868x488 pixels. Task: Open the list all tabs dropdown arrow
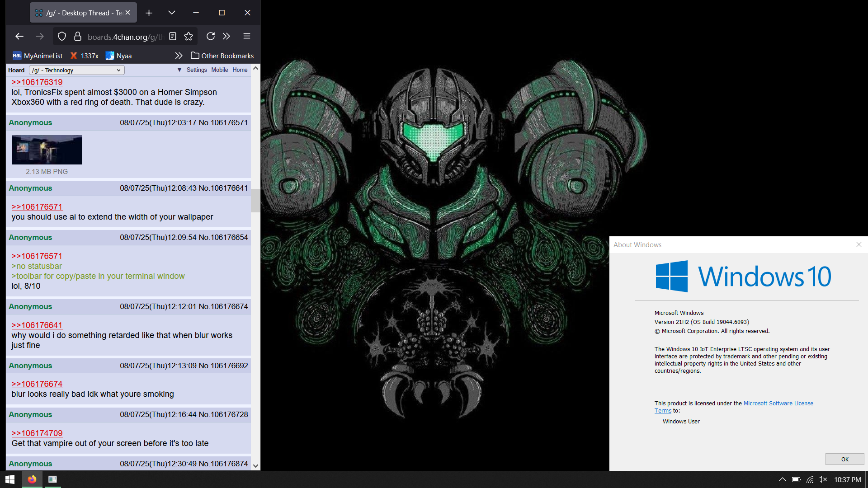pyautogui.click(x=171, y=13)
